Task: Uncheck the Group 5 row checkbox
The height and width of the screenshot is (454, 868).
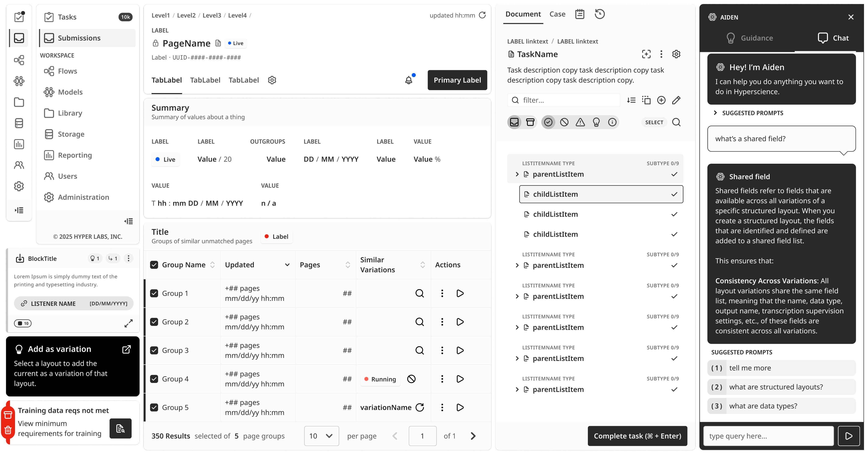Action: point(154,407)
